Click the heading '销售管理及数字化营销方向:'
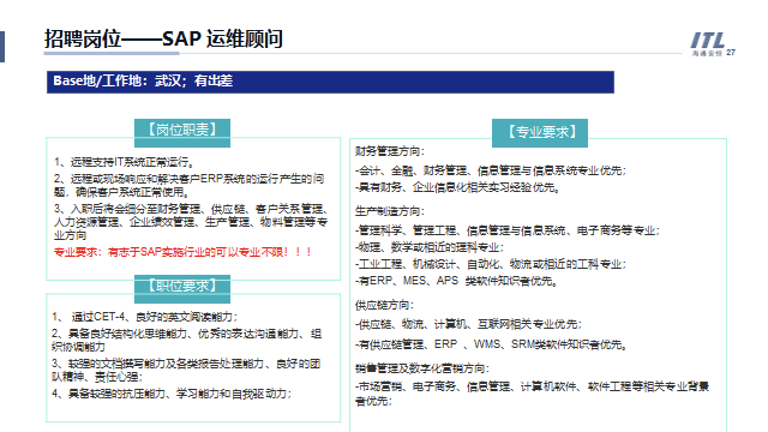768x432 pixels. pos(422,368)
